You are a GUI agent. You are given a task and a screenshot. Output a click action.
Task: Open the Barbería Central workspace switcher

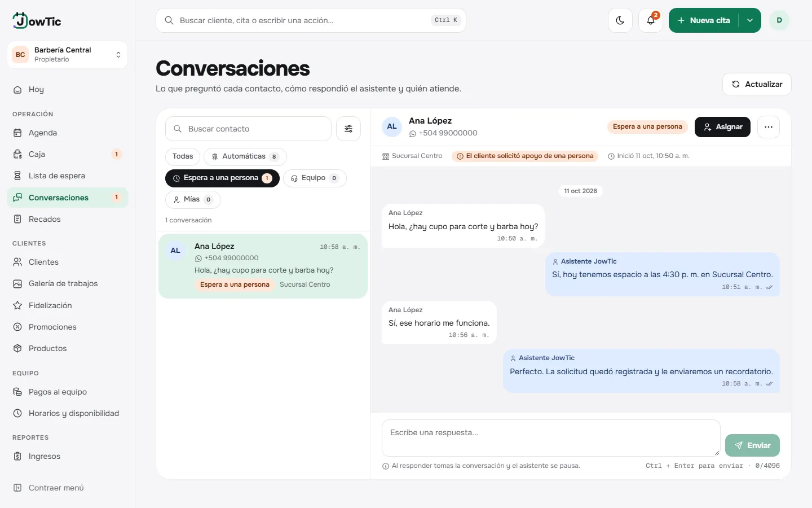click(67, 55)
